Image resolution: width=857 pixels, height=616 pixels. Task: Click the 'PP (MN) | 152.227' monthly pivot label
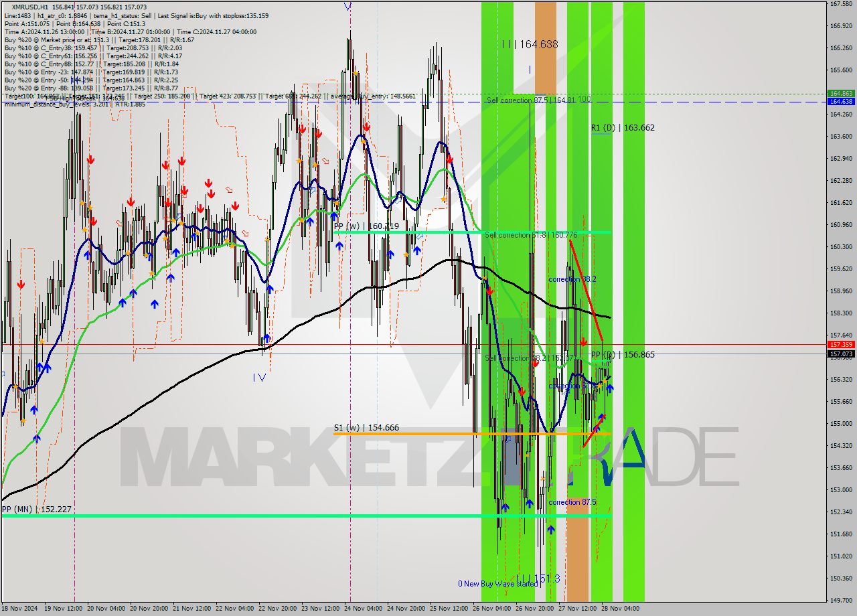[x=36, y=509]
